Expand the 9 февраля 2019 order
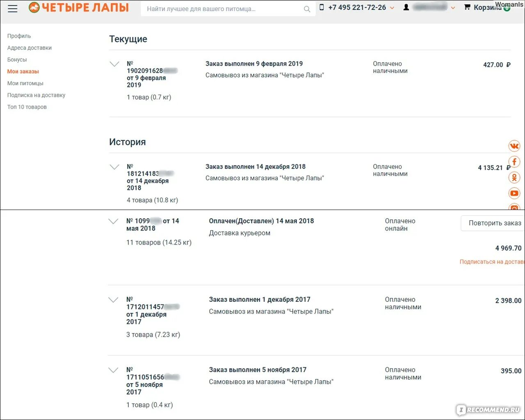 (x=114, y=64)
